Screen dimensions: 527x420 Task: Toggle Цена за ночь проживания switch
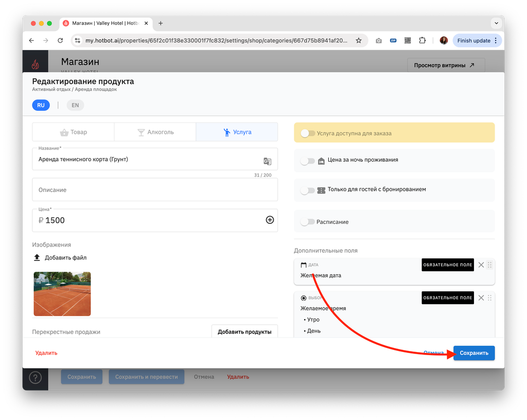[x=308, y=161]
